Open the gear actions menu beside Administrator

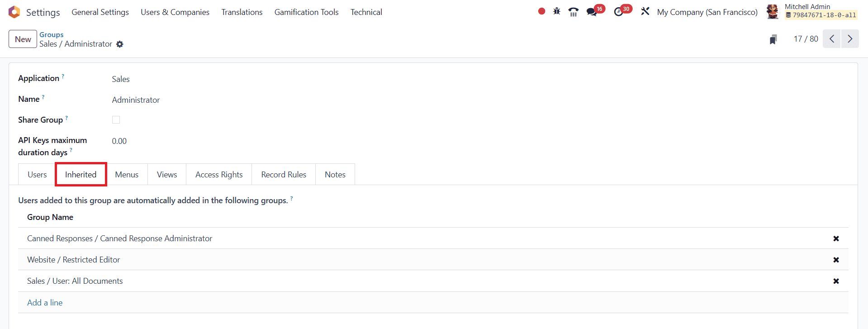coord(119,44)
